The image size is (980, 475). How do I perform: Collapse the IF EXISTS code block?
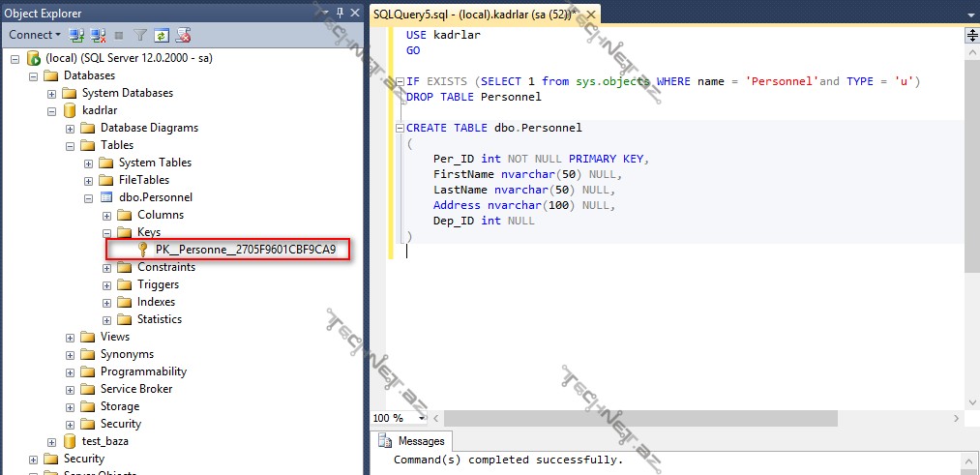401,81
